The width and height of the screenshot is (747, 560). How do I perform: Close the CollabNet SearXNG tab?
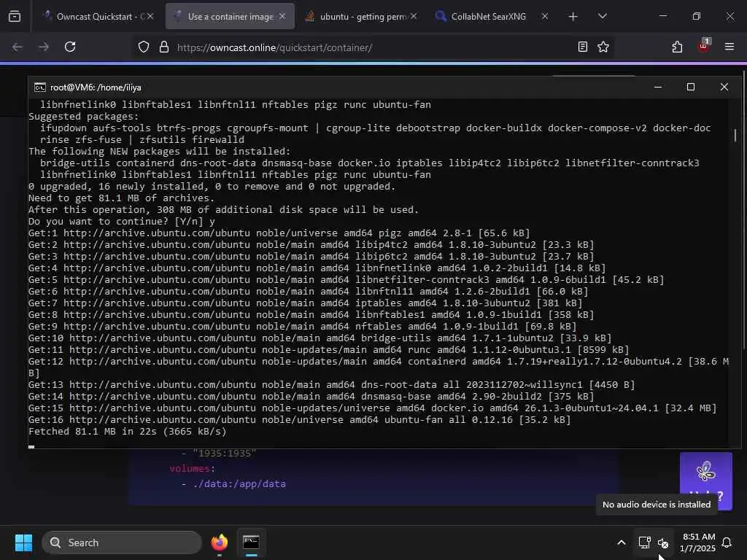click(x=545, y=16)
